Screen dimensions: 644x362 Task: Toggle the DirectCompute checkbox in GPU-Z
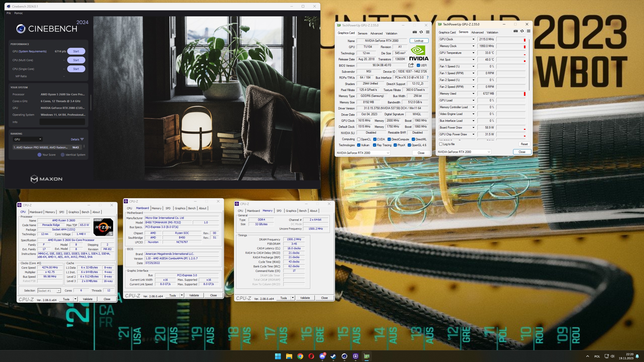pos(389,139)
